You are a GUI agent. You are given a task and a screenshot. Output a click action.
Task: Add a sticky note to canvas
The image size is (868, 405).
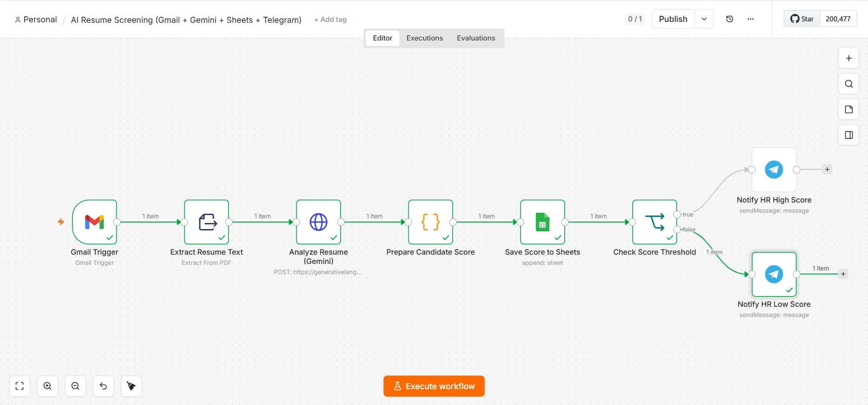(x=848, y=109)
